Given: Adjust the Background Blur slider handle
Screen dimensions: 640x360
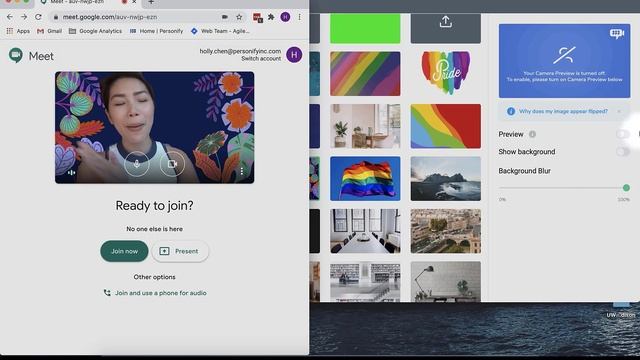Looking at the screenshot, I should click(x=626, y=188).
